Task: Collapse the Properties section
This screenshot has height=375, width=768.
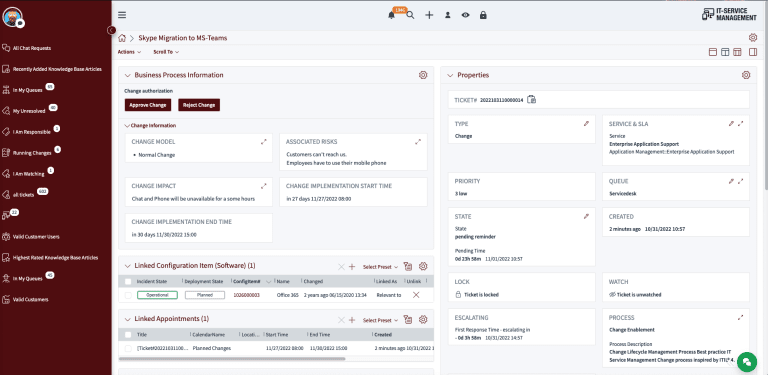Action: tap(450, 75)
